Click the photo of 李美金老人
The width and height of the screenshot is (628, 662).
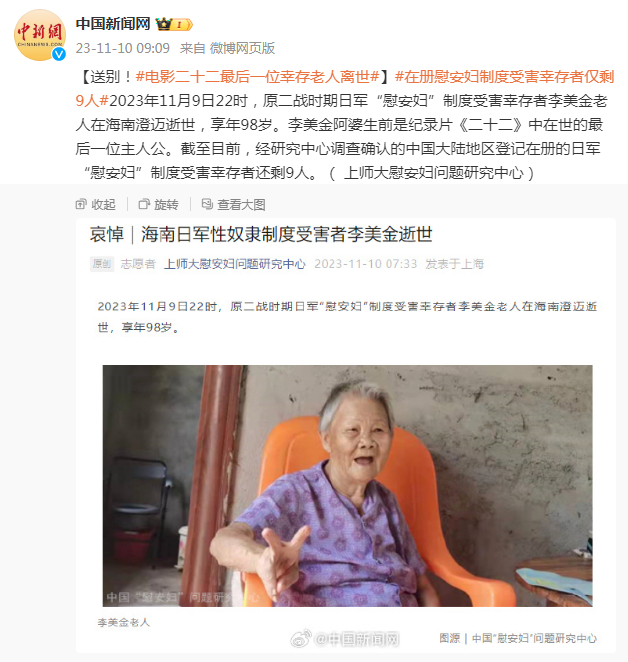(347, 486)
